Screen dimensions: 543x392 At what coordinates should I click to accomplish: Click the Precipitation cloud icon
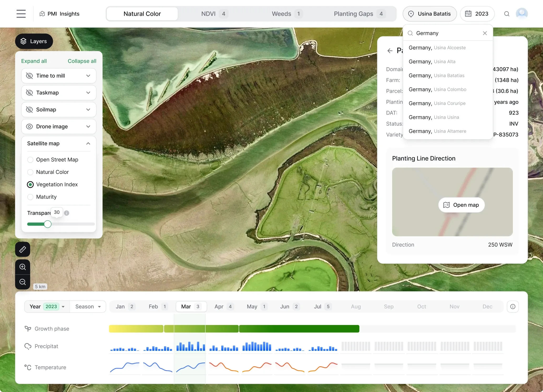click(x=28, y=346)
